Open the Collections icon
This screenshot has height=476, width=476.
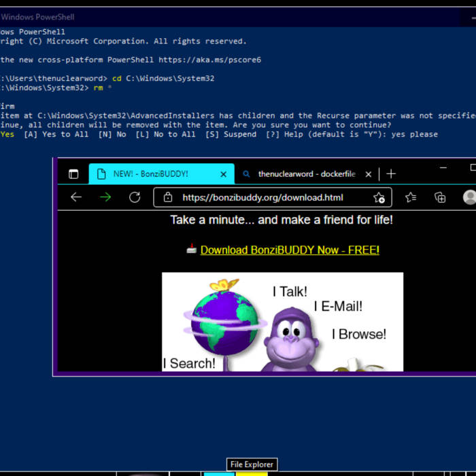440,197
